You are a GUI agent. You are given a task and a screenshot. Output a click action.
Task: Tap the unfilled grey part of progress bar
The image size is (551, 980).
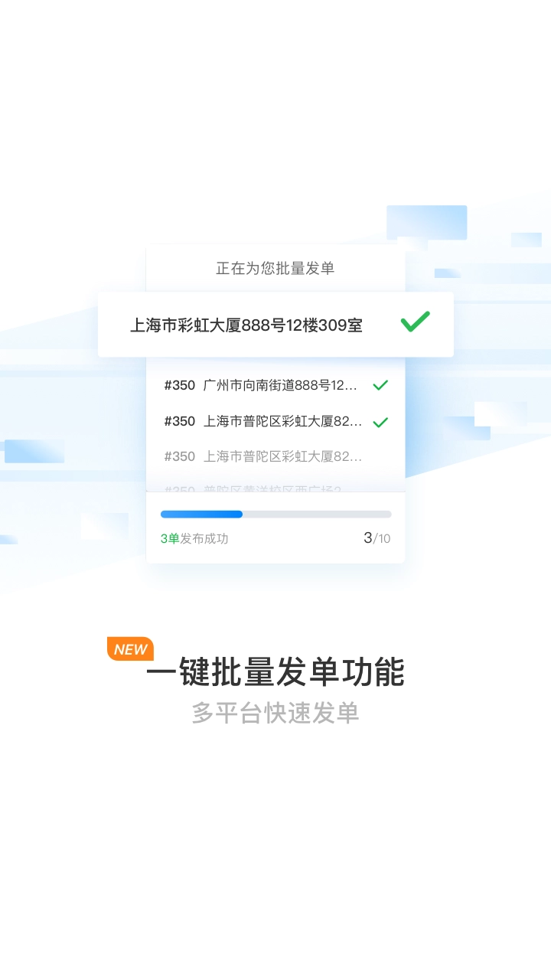(x=317, y=514)
